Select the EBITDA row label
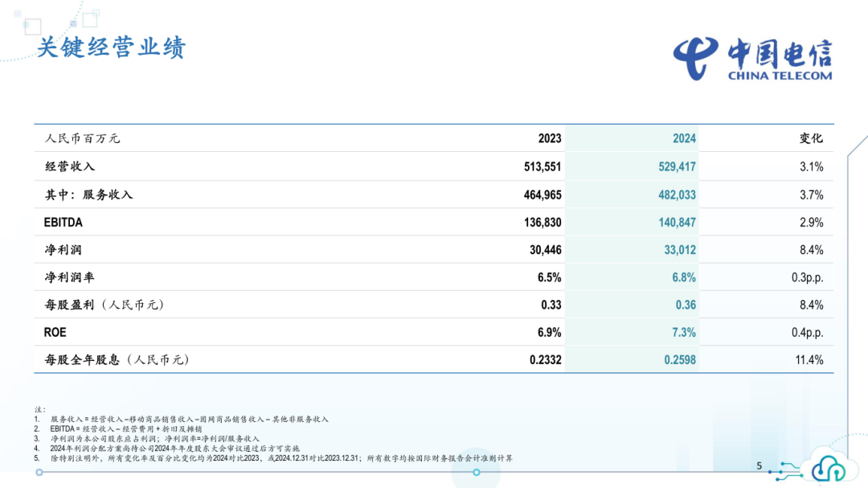This screenshot has height=488, width=868. pos(63,222)
